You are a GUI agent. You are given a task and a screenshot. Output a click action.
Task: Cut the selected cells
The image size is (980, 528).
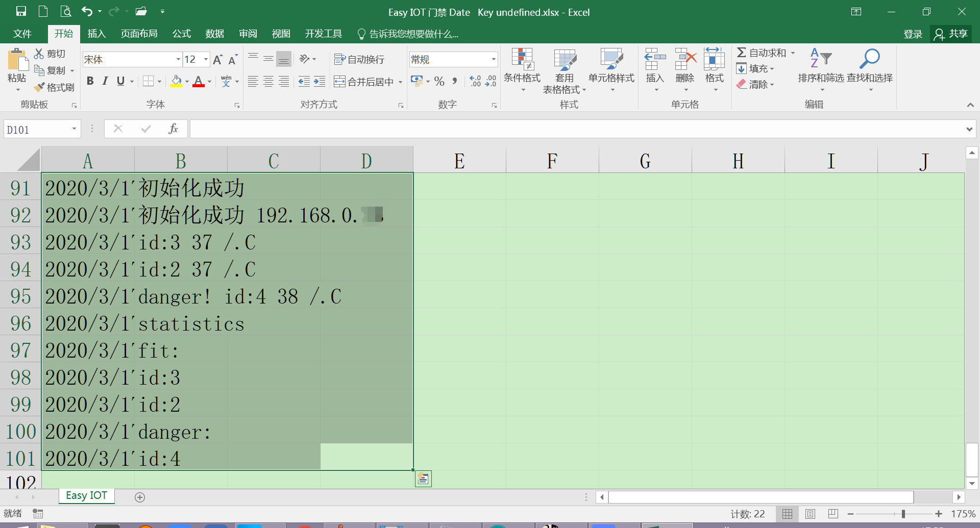click(50, 54)
